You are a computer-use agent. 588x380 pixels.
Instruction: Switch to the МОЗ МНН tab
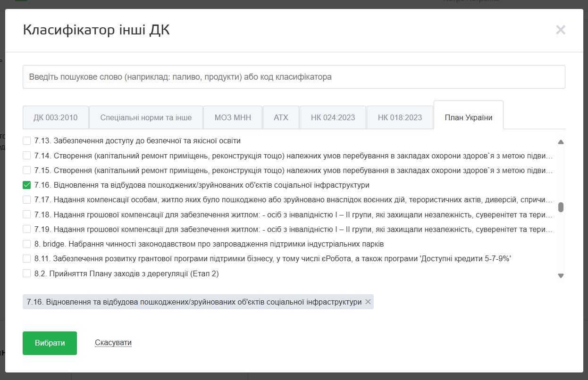pyautogui.click(x=233, y=117)
